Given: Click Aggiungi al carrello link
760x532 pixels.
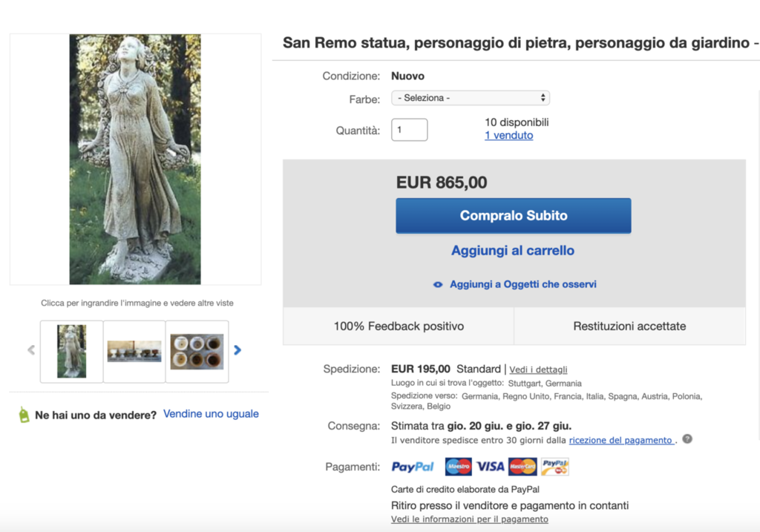Looking at the screenshot, I should 513,251.
